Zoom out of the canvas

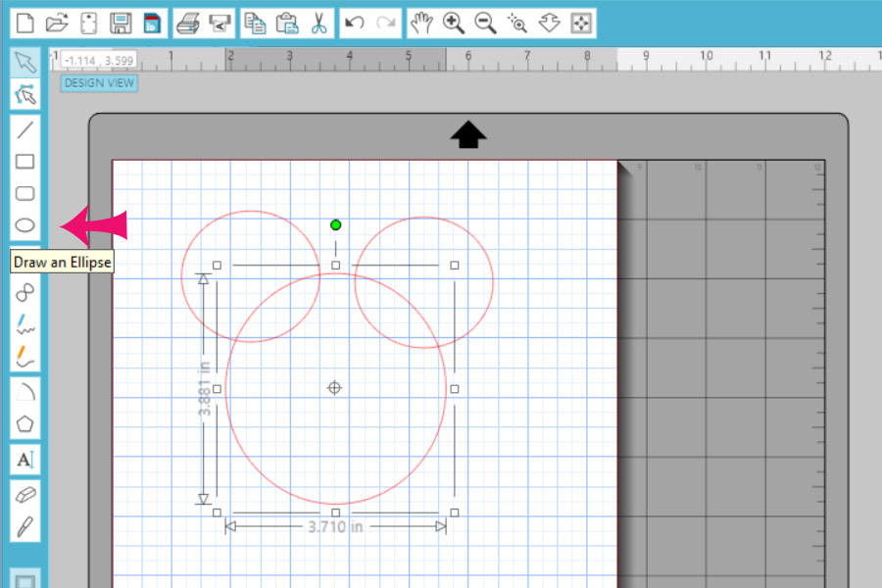click(x=485, y=24)
